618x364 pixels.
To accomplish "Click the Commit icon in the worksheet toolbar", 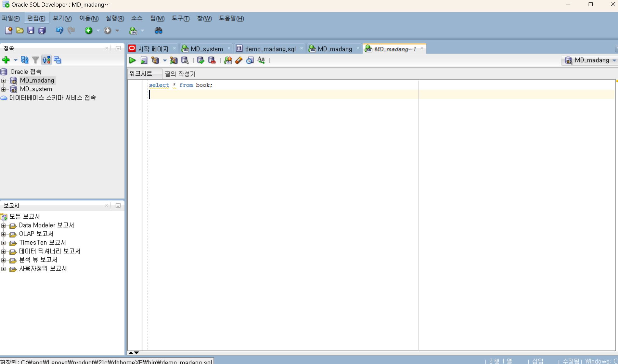I will pyautogui.click(x=200, y=60).
